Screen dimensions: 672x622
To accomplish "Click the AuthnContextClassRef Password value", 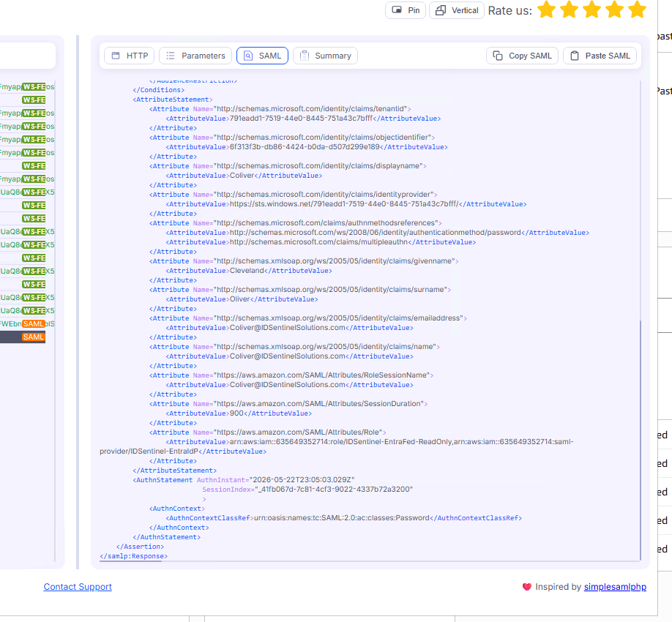I will pyautogui.click(x=342, y=518).
